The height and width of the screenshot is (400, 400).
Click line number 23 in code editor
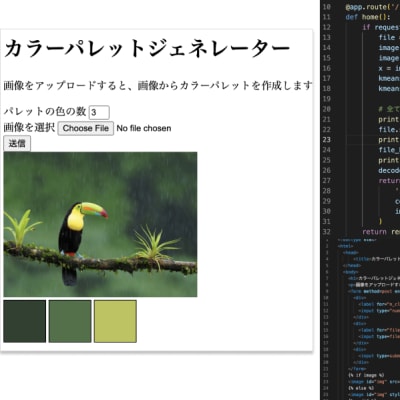(327, 140)
